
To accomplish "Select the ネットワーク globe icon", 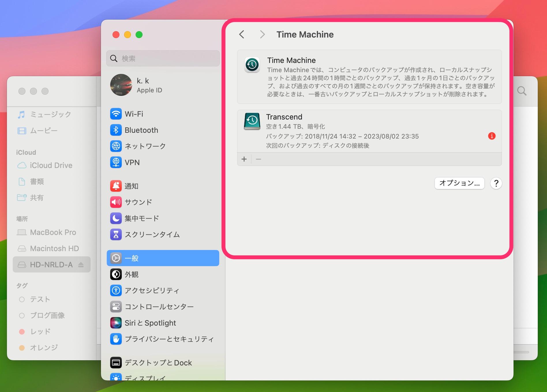I will click(116, 146).
